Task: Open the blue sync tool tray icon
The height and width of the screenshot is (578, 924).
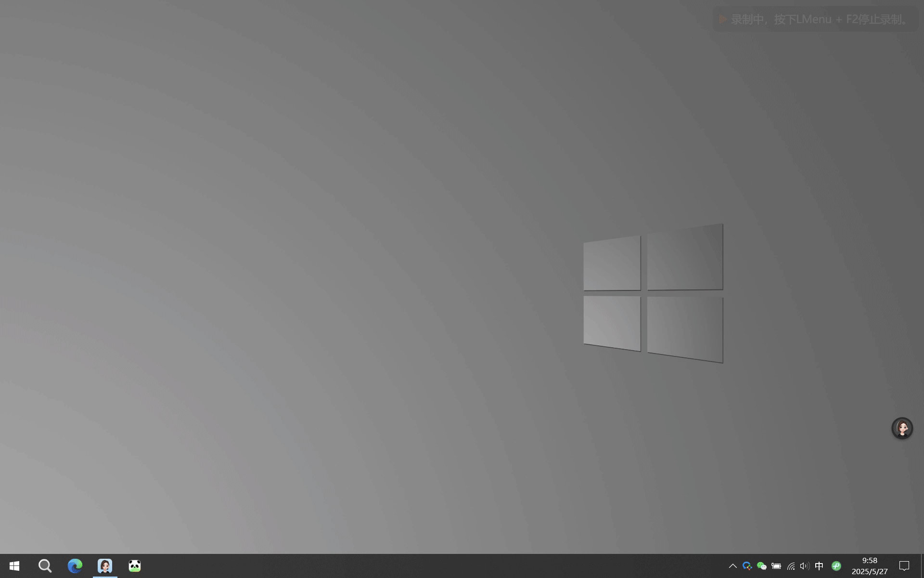Action: pos(747,566)
